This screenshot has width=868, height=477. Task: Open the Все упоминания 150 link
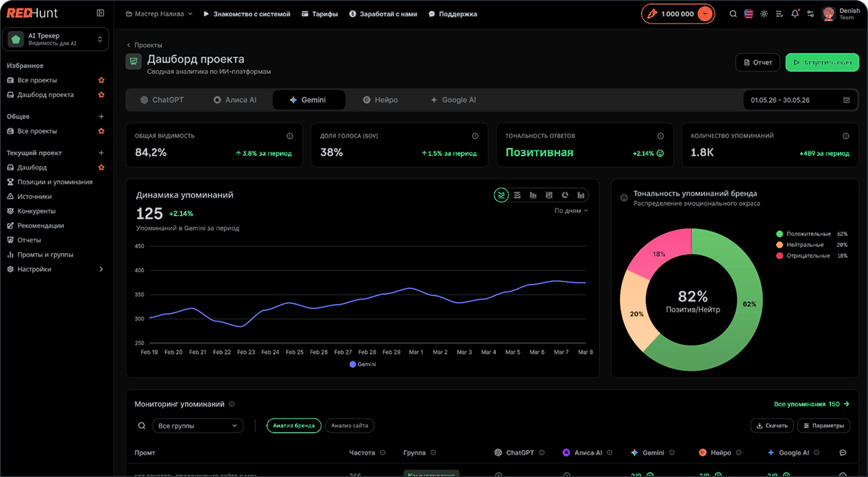tap(811, 404)
